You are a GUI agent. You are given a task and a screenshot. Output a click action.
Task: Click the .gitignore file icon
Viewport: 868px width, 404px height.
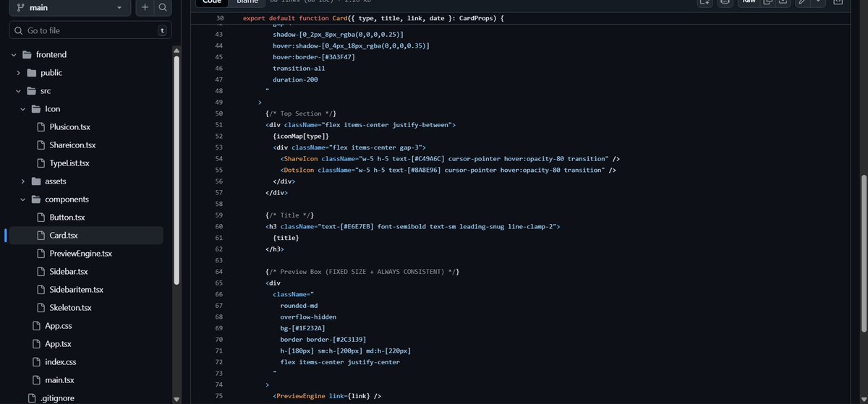click(32, 398)
